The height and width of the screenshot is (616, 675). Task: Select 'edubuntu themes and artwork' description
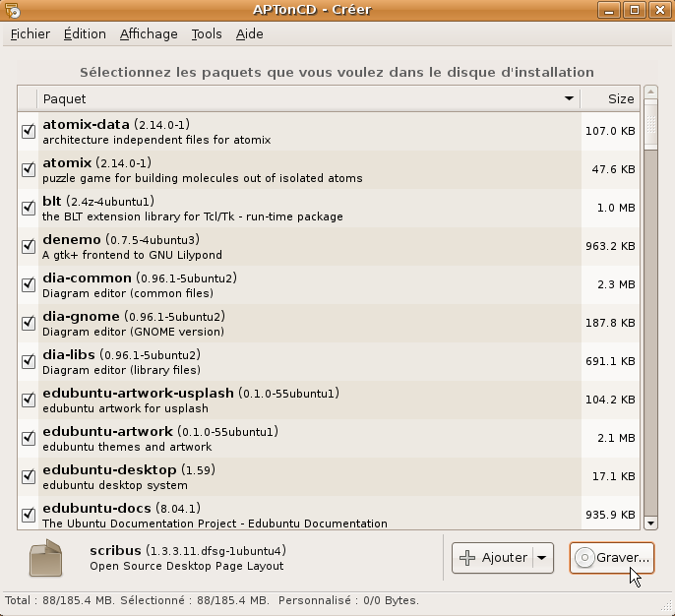pyautogui.click(x=127, y=447)
